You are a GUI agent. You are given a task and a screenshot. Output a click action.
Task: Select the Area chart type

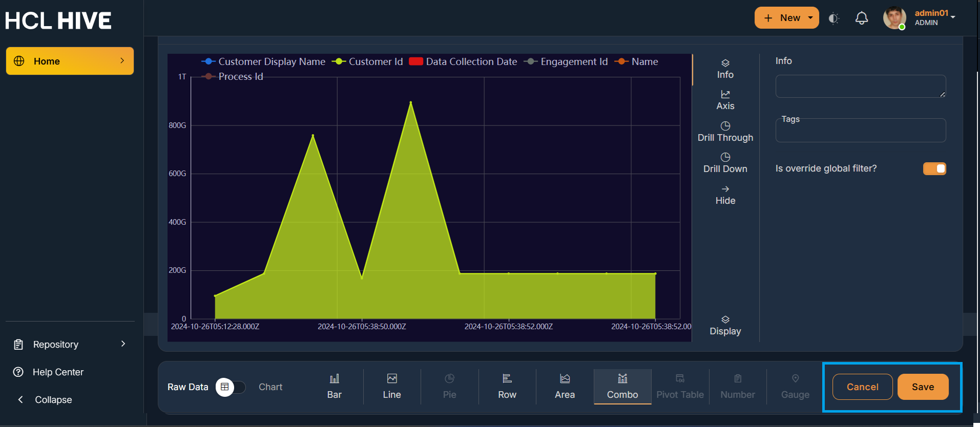(x=565, y=387)
